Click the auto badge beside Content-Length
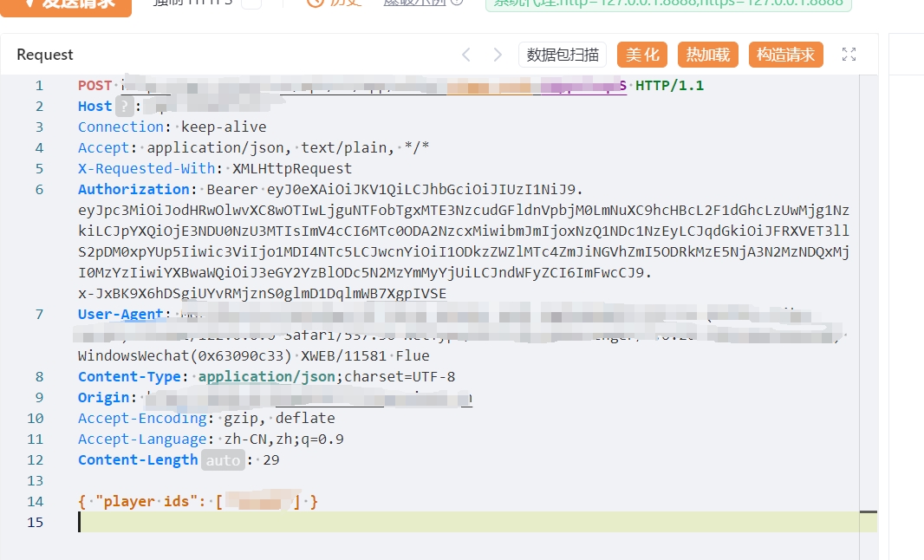Screen dimensions: 924x560 222,460
